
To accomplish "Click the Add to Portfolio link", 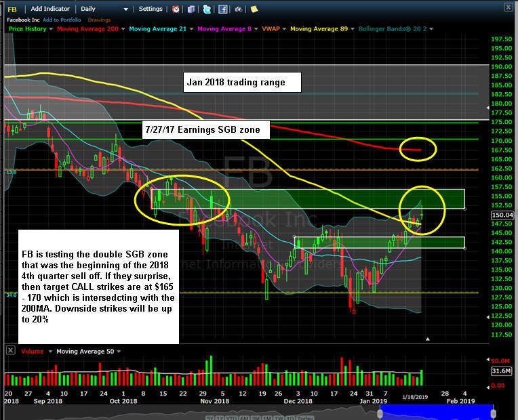I will pos(62,20).
